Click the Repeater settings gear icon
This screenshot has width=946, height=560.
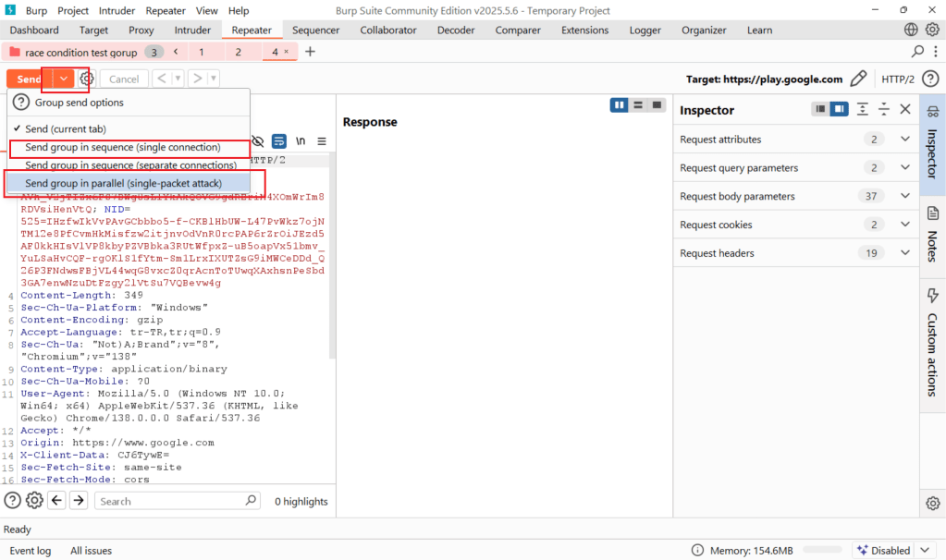(87, 79)
